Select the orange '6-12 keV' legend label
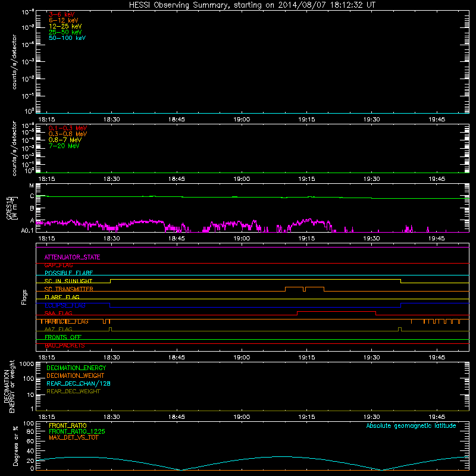The height and width of the screenshot is (476, 476). click(x=64, y=20)
